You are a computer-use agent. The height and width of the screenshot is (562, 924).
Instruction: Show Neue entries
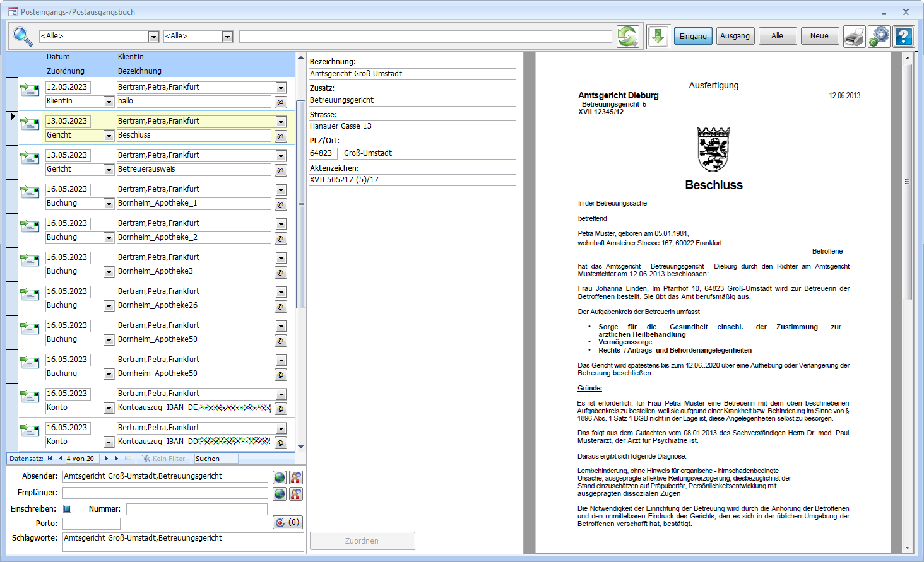[820, 36]
